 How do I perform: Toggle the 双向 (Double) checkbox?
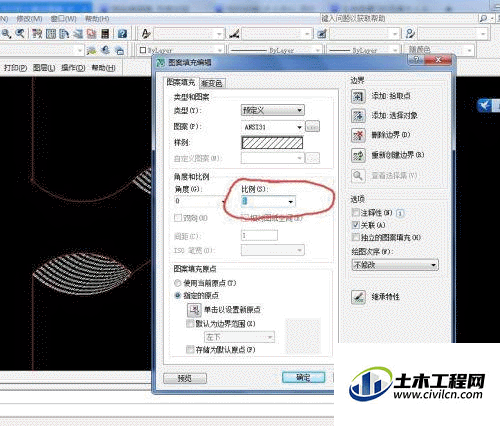[178, 218]
